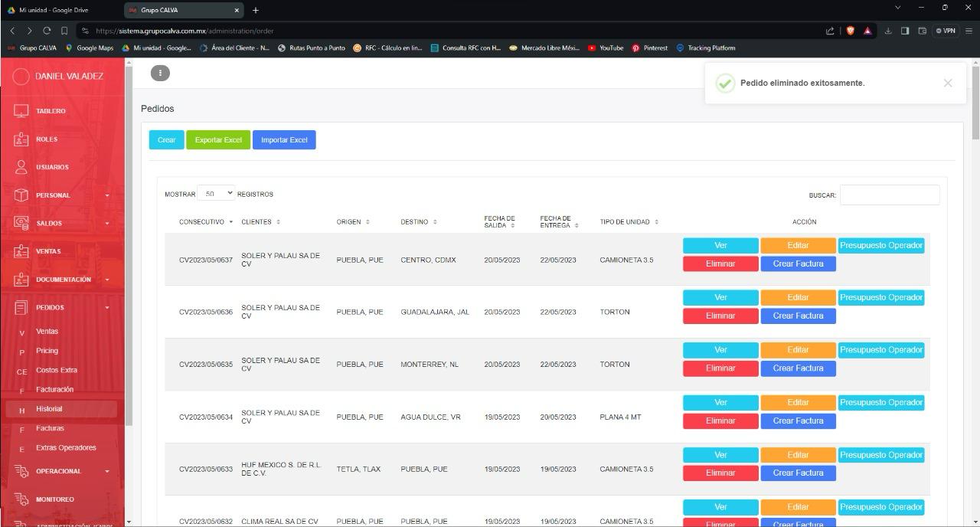Click the Buscar search field
The height and width of the screenshot is (527, 980).
889,195
